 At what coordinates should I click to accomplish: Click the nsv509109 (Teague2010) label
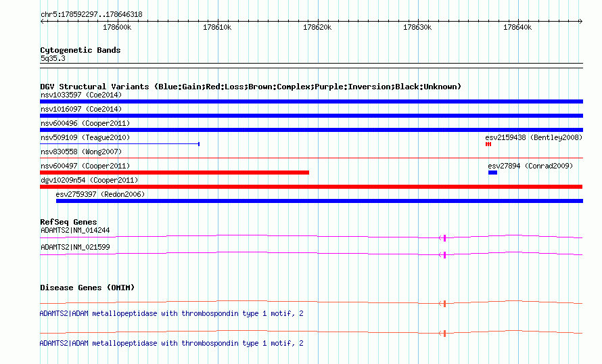tap(85, 137)
